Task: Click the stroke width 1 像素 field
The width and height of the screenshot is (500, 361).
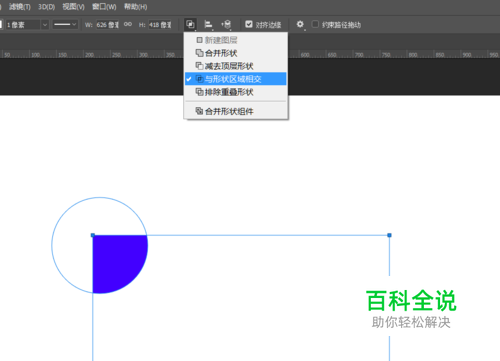Action: 23,25
